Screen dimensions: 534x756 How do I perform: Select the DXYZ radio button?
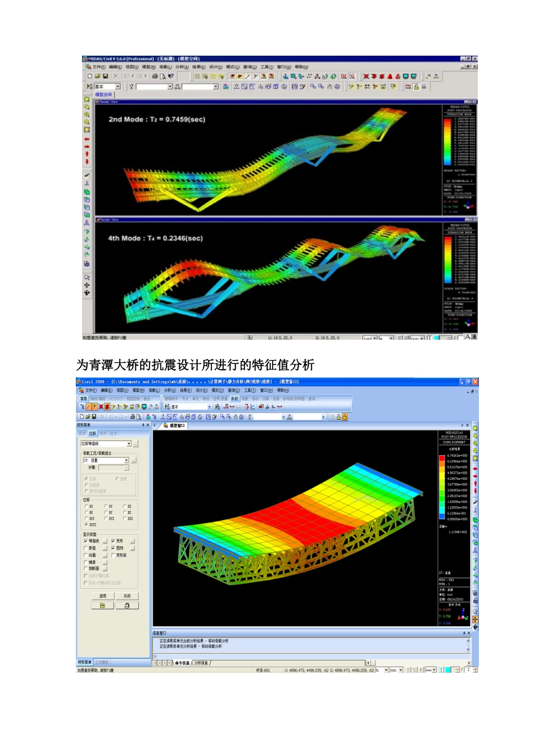tap(86, 525)
